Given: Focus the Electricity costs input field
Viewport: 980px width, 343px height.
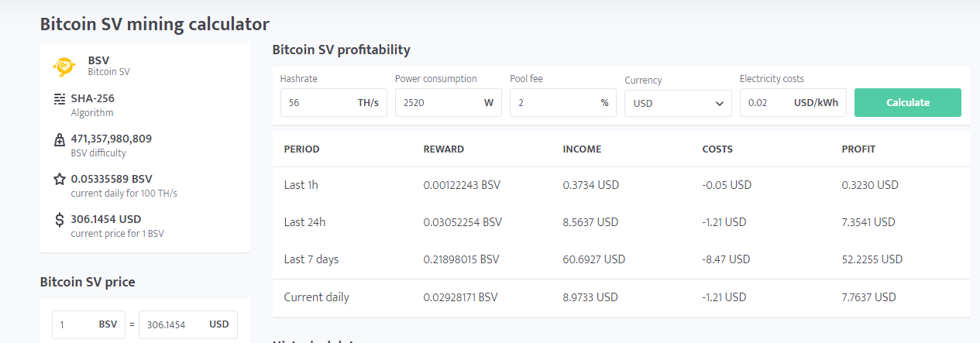Looking at the screenshot, I should click(793, 102).
